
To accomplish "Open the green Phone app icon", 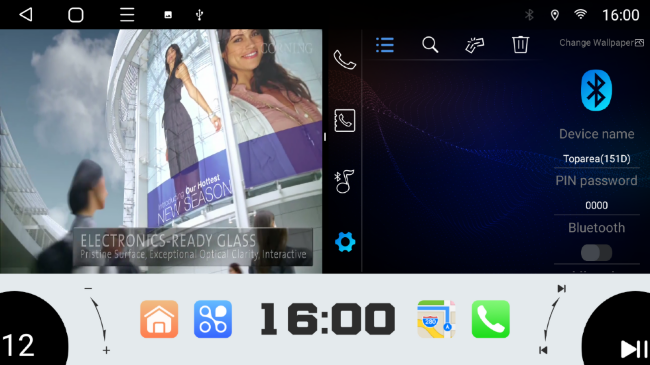I will [x=490, y=319].
